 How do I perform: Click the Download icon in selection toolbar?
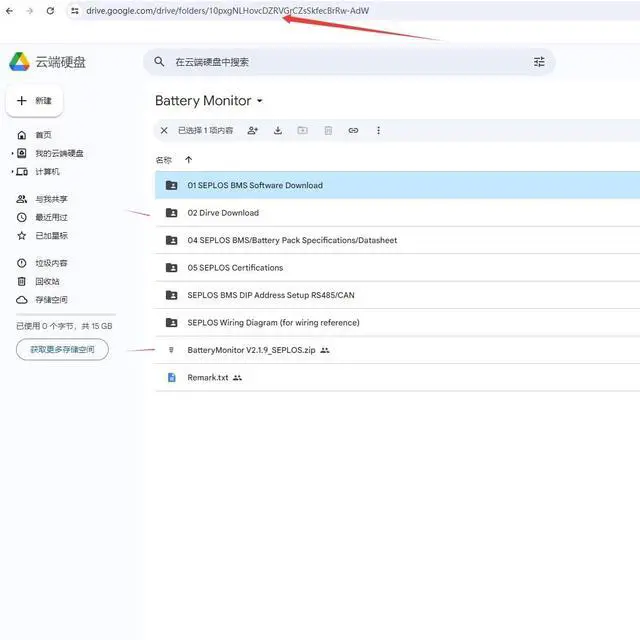pos(277,130)
